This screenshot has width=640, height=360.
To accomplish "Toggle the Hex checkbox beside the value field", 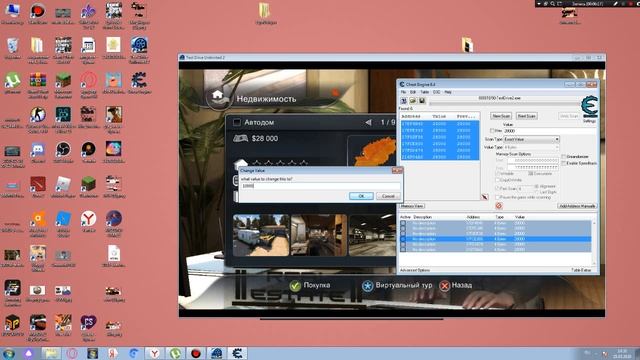I will point(492,131).
